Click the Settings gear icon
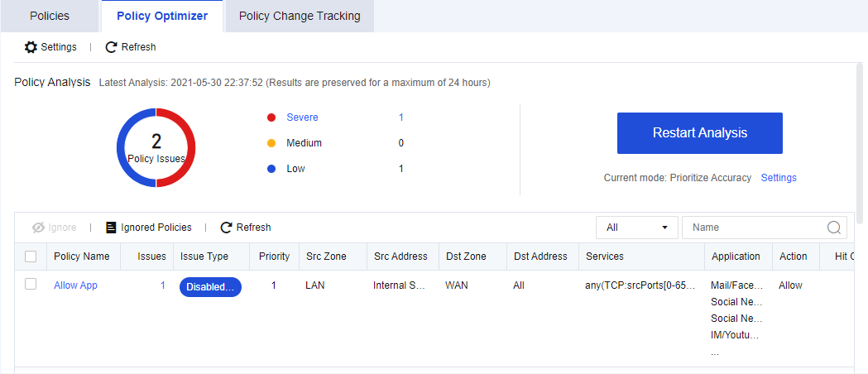 [x=31, y=47]
